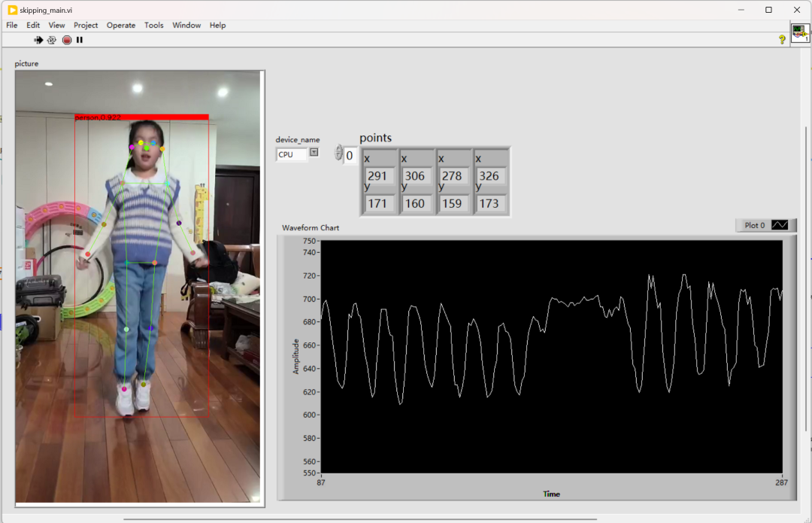
Task: Open the Operate menu
Action: point(120,25)
